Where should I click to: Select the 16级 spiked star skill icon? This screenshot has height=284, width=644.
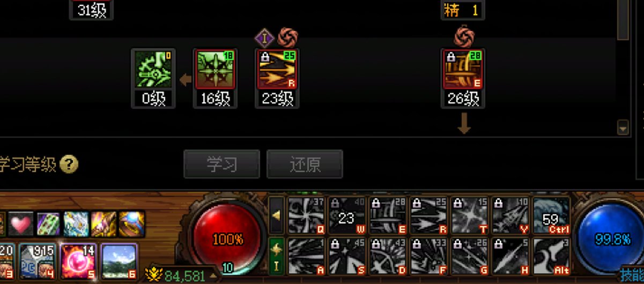click(216, 69)
